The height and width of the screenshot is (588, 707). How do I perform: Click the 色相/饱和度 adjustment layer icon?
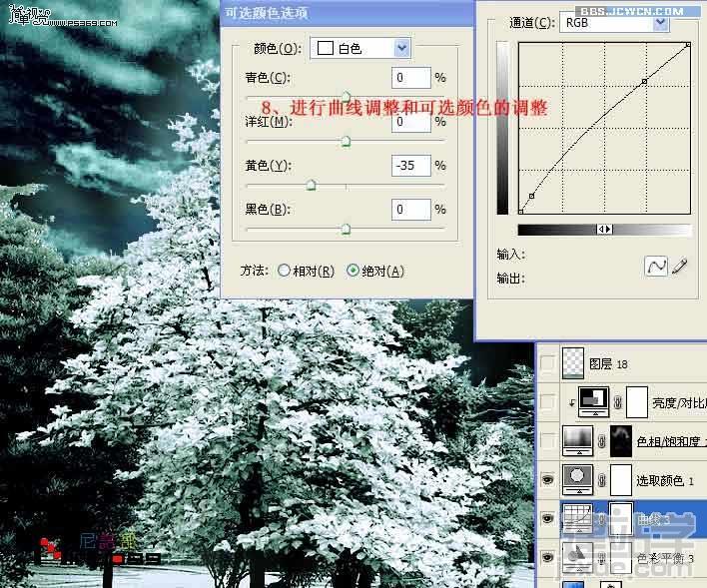point(577,440)
